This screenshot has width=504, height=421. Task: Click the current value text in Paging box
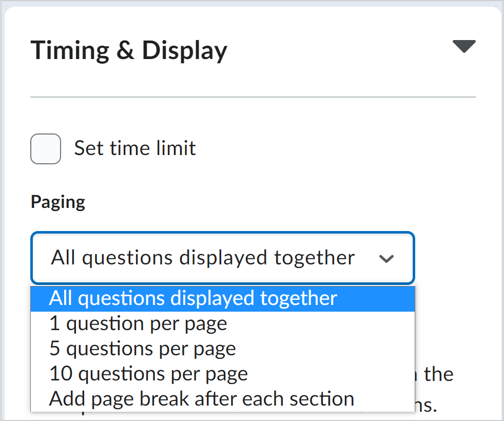click(203, 258)
